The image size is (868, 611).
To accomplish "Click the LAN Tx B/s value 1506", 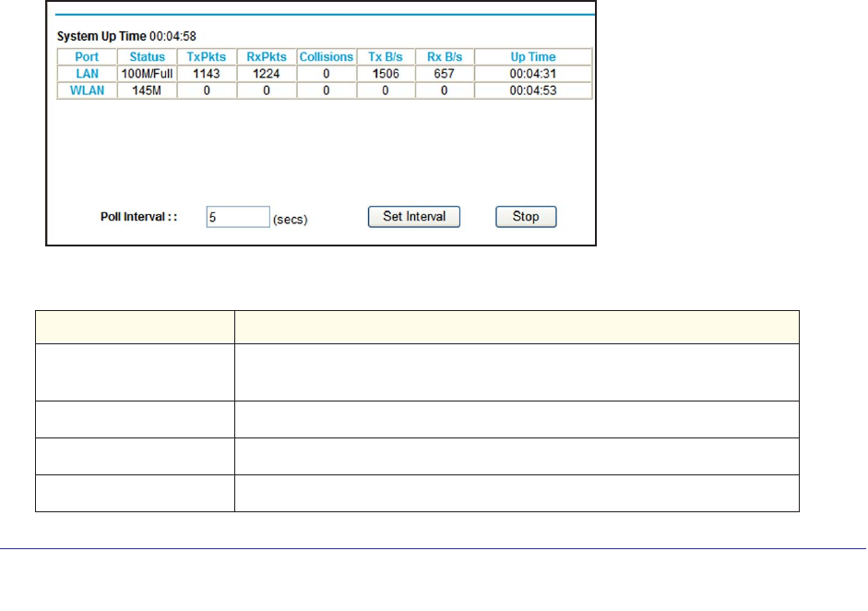I will tap(386, 74).
